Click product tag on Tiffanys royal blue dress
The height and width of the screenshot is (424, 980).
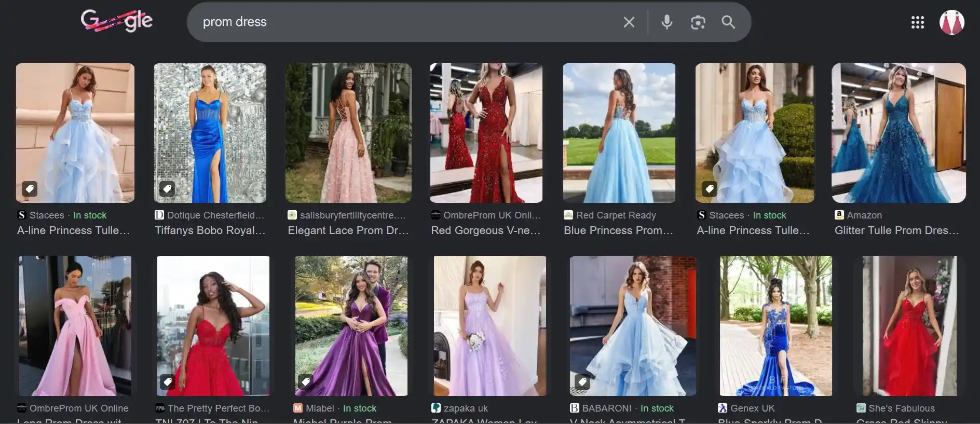pyautogui.click(x=167, y=189)
